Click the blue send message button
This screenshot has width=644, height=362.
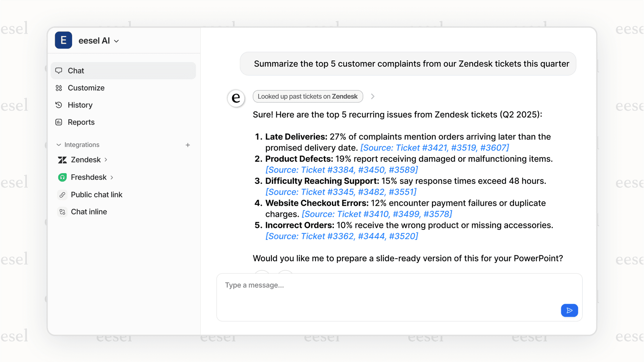pos(569,310)
